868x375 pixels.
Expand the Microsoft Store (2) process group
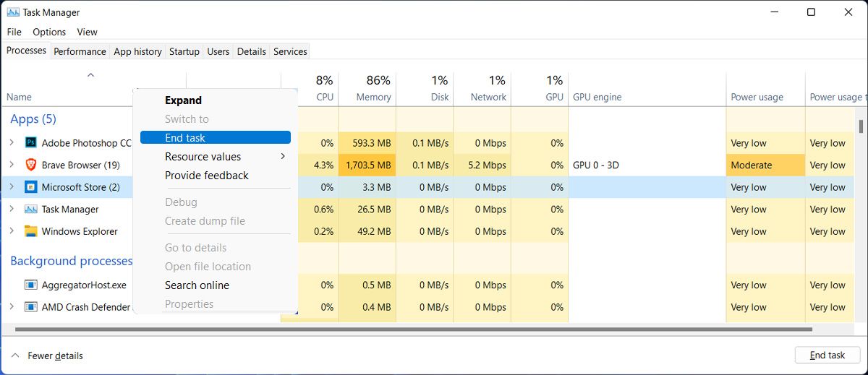tap(12, 187)
